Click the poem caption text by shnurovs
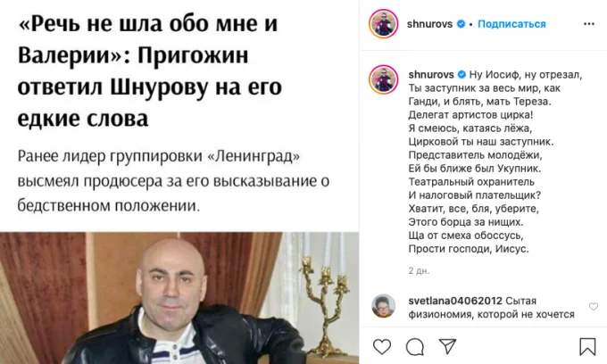The image size is (607, 364). click(x=495, y=161)
